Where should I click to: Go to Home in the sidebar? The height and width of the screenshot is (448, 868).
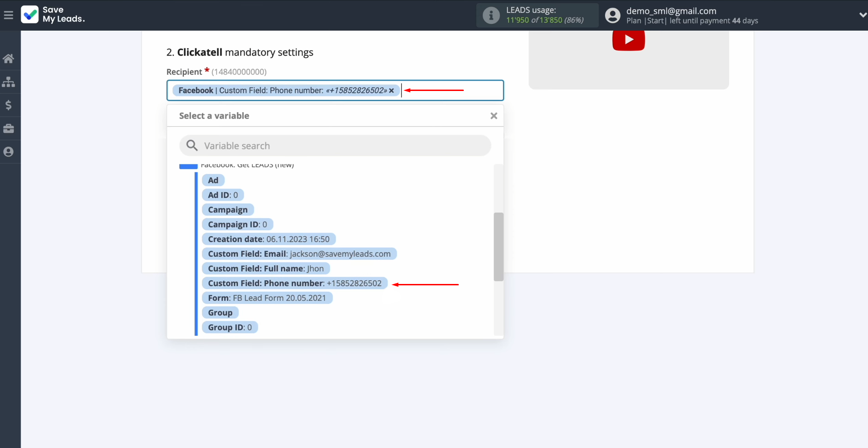pos(8,58)
